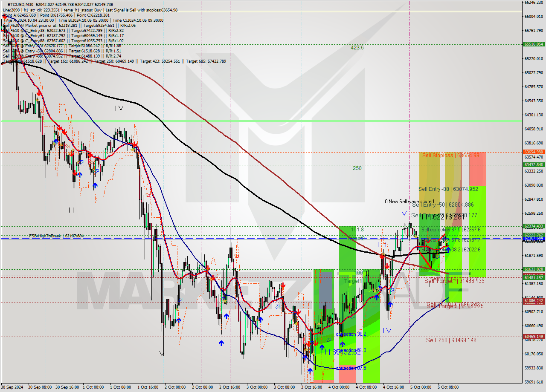This screenshot has width=546, height=392.
Task: Click the '2 Oct 16:00' time label
Action: click(x=230, y=387)
